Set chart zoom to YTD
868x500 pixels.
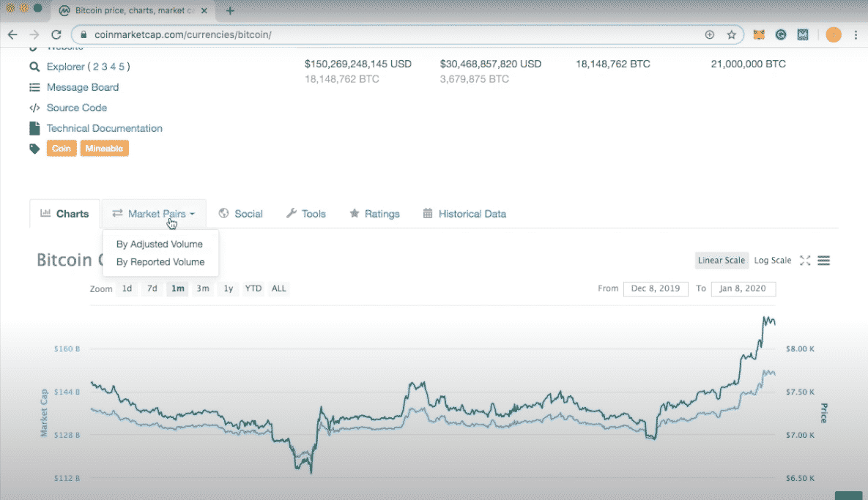(253, 288)
